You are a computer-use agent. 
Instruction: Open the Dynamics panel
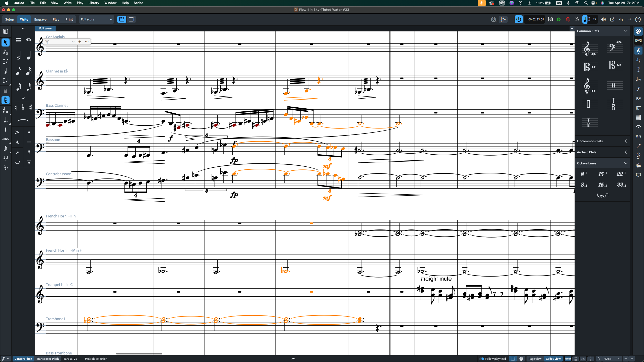coord(638,89)
